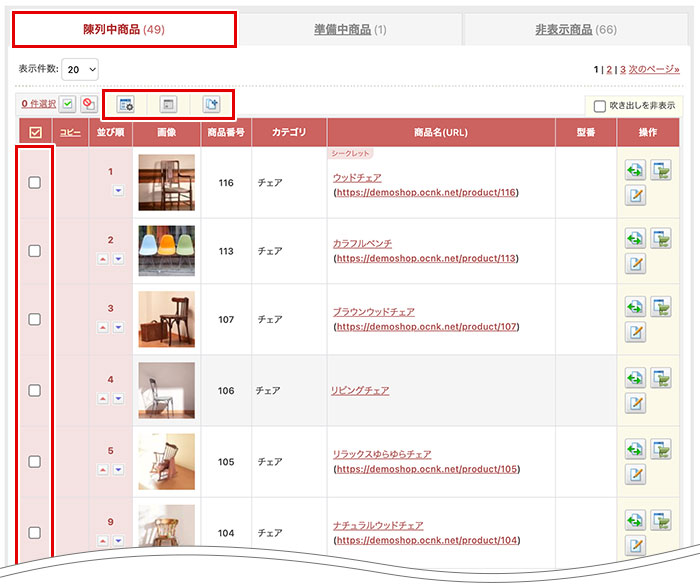Click the colorful bench product thumbnail
This screenshot has height=585, width=700.
pos(166,250)
